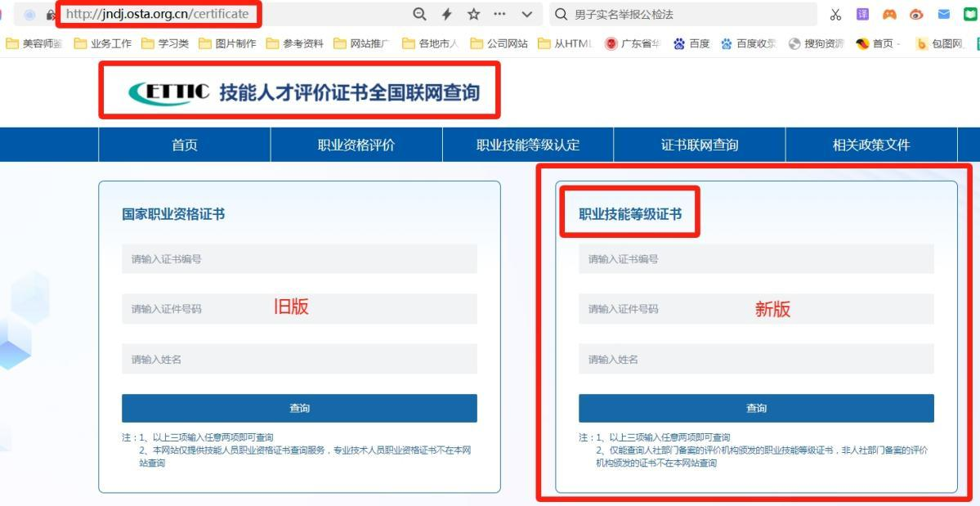Click the zoom magnifier icon in address bar

[420, 15]
